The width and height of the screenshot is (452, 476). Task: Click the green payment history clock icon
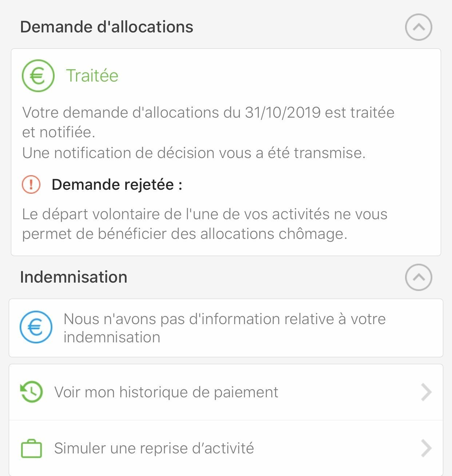(32, 392)
